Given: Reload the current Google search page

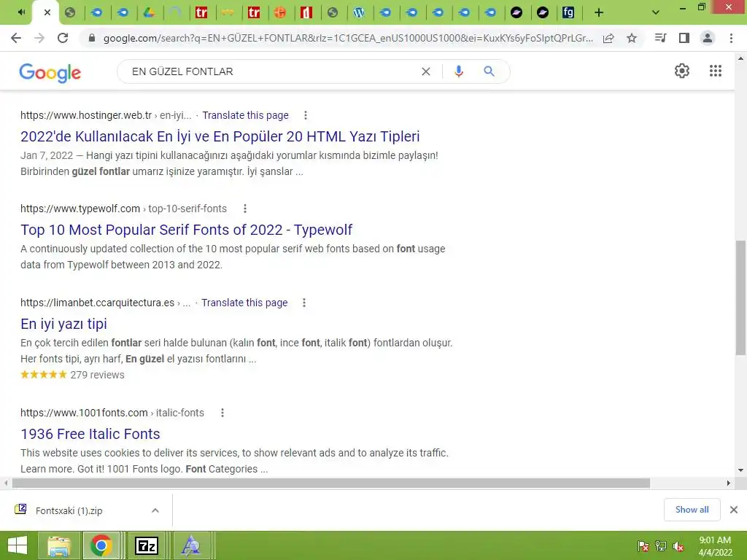Looking at the screenshot, I should 63,38.
